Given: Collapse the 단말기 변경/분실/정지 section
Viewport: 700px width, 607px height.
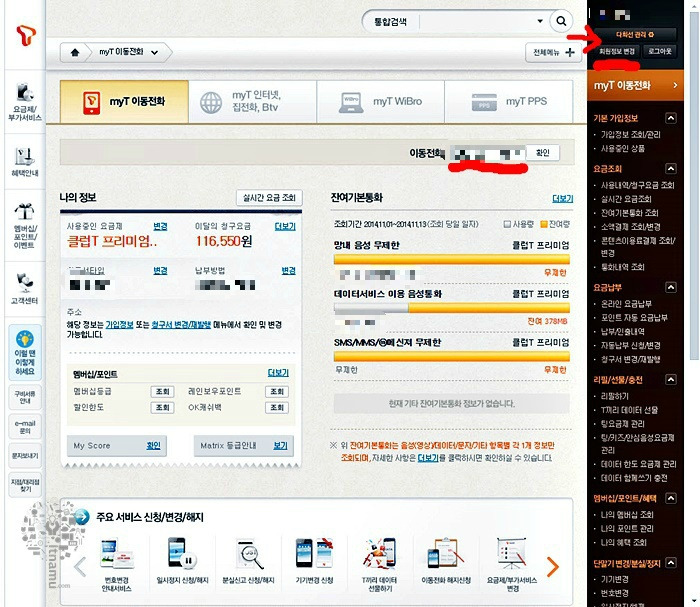Looking at the screenshot, I should (671, 563).
